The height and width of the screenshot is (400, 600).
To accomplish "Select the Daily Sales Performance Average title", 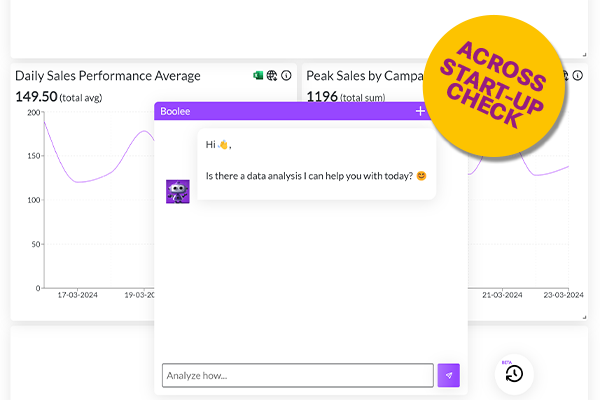I will [108, 76].
